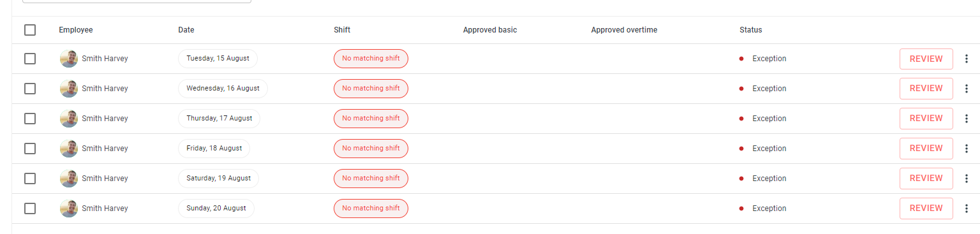980x234 pixels.
Task: Click the Status column header
Action: pyautogui.click(x=750, y=30)
